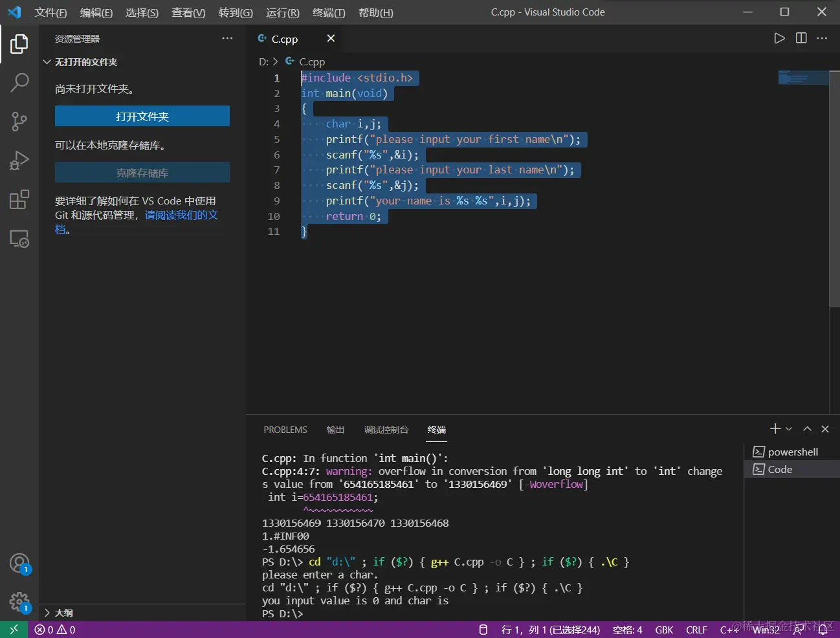Screen dimensions: 840x638
Task: Click line number 6 in the gutter
Action: 277,155
